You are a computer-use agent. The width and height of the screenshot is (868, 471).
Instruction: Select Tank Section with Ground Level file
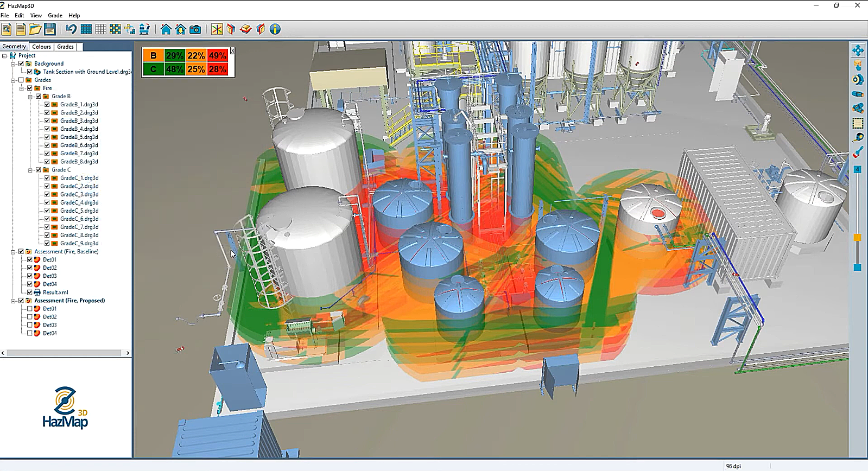point(87,72)
